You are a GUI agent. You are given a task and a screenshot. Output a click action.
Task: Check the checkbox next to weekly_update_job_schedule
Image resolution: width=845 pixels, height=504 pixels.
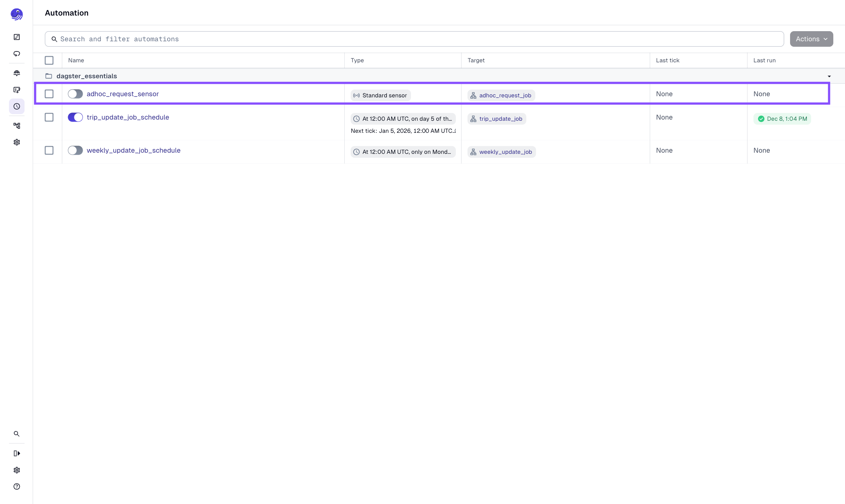coord(49,150)
